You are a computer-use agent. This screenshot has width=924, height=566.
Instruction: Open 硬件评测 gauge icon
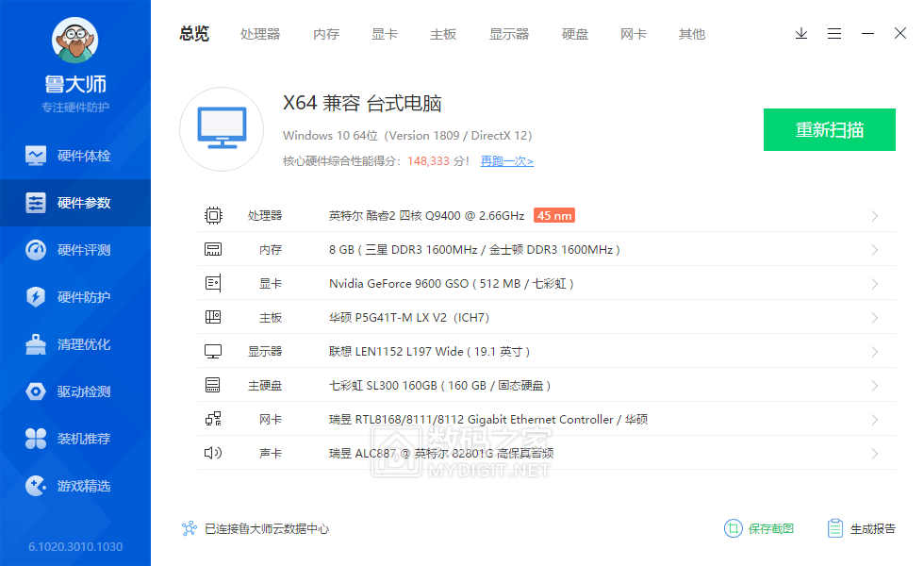pos(36,250)
